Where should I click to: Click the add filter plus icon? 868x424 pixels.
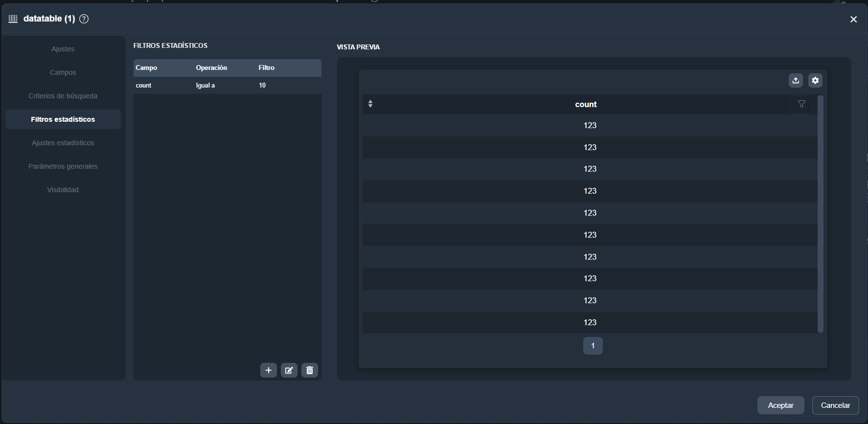pyautogui.click(x=268, y=370)
